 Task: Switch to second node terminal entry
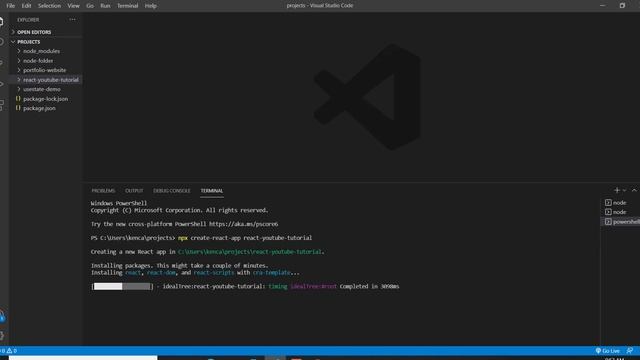click(x=621, y=212)
